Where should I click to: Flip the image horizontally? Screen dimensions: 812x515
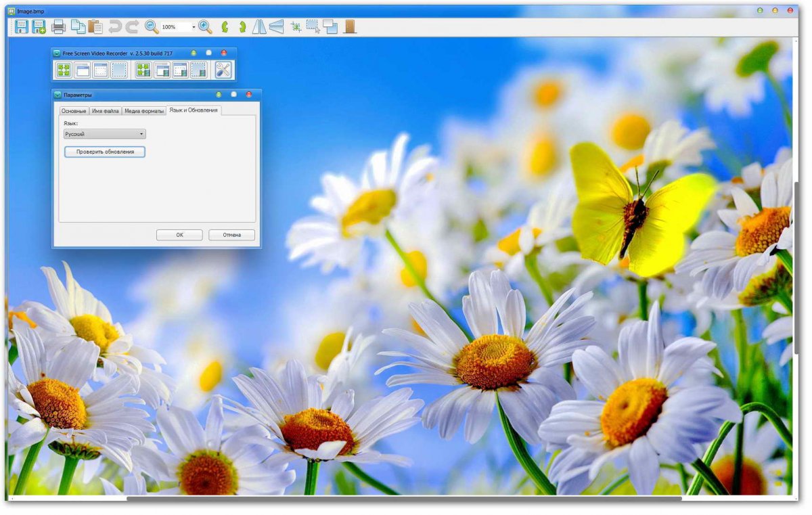[x=259, y=27]
